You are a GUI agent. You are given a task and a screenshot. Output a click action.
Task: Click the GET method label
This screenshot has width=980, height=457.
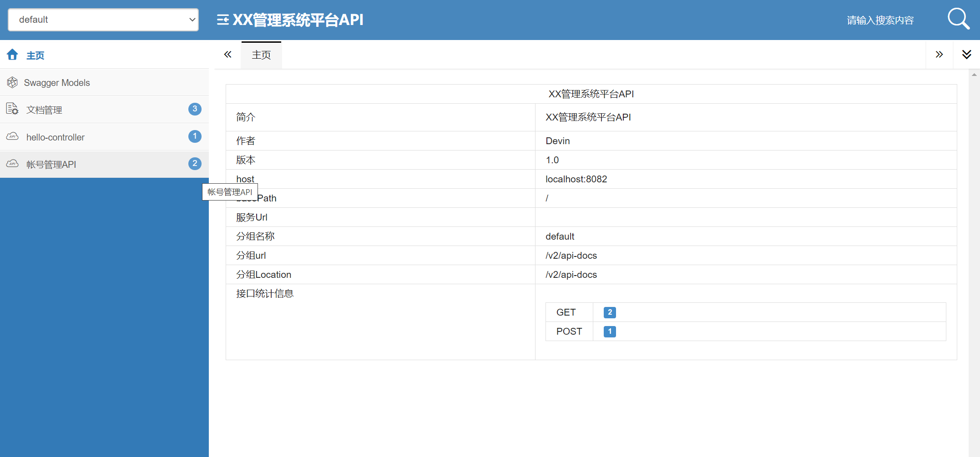(566, 312)
